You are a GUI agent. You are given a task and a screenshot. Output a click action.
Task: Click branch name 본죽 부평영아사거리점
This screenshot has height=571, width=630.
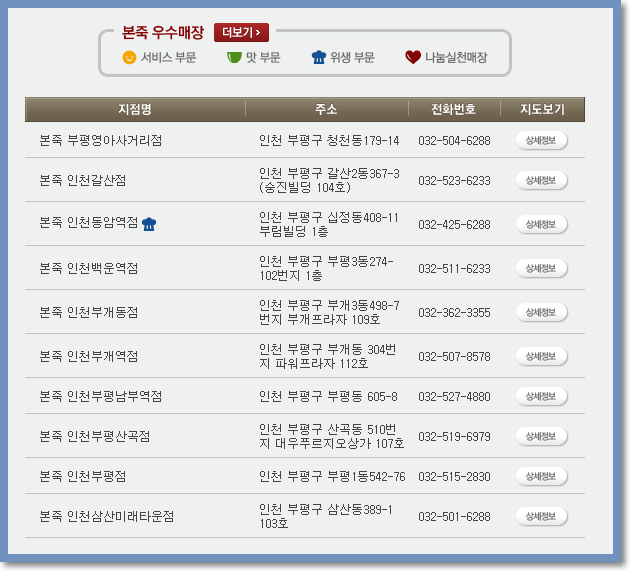pyautogui.click(x=100, y=140)
